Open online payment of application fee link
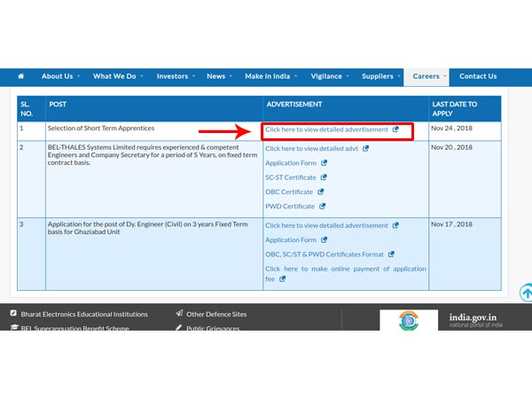Viewport: 532px width, 399px height. click(x=346, y=274)
